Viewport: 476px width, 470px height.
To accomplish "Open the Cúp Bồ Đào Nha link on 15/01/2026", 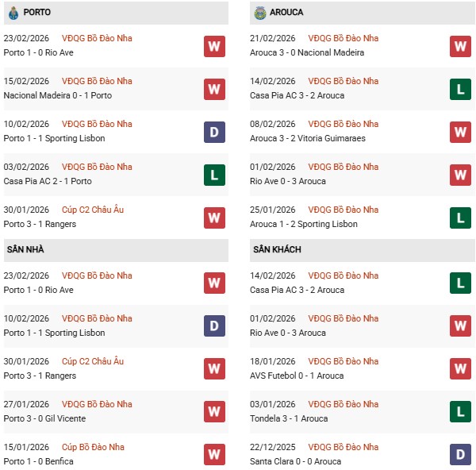I will pos(95,447).
